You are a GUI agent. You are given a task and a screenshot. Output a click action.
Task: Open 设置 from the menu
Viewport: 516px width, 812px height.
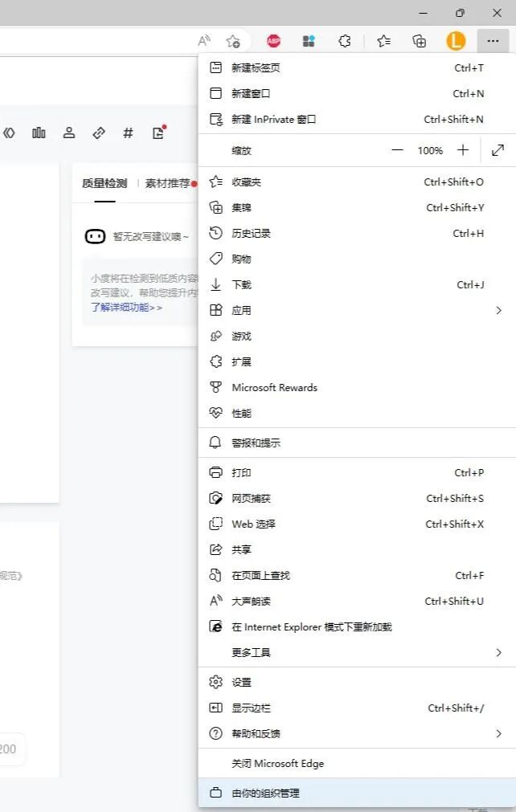point(357,682)
